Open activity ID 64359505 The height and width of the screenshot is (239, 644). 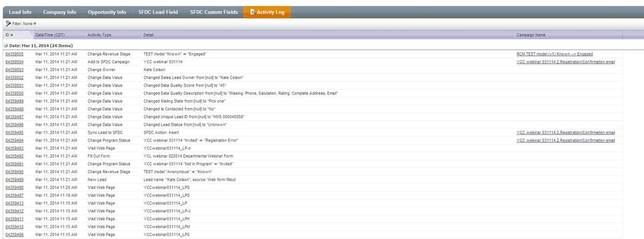pyautogui.click(x=14, y=54)
